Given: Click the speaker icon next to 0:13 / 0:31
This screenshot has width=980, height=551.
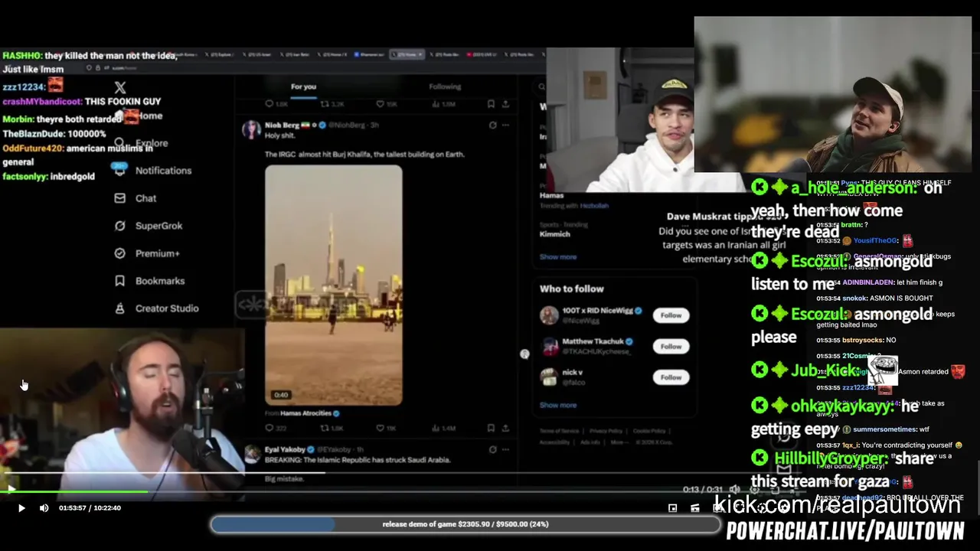Looking at the screenshot, I should click(x=733, y=490).
